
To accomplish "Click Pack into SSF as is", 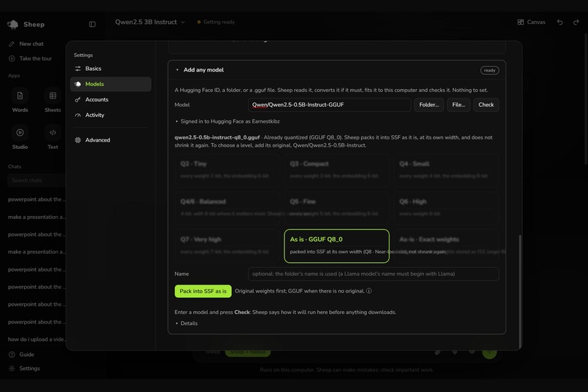I will (203, 291).
